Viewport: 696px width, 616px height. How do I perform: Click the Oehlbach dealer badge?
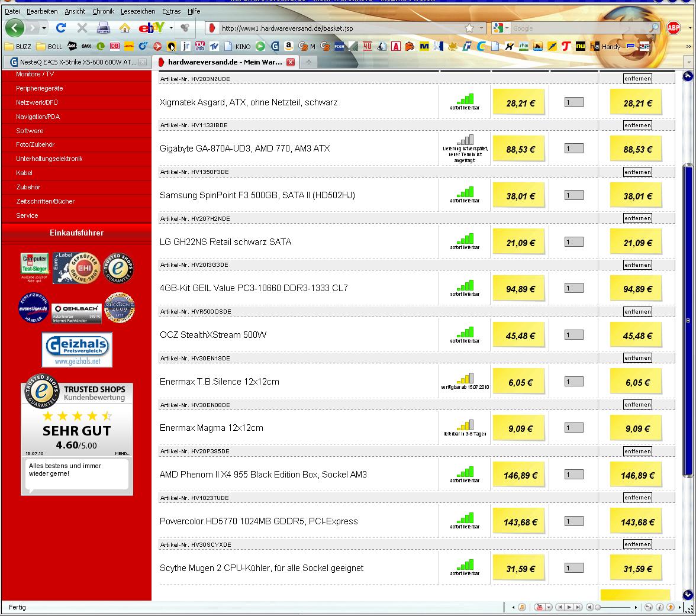point(76,314)
